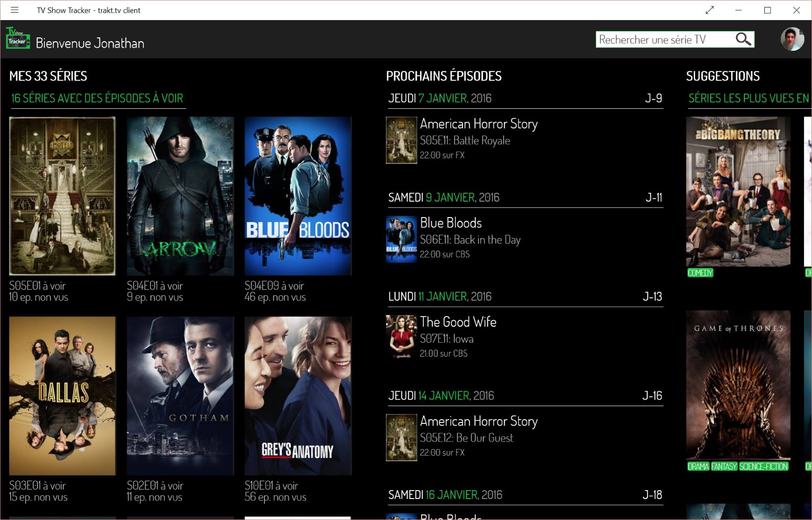The width and height of the screenshot is (812, 520).
Task: Click S10E01 à voir under Grey's Anatomy
Action: [x=271, y=486]
